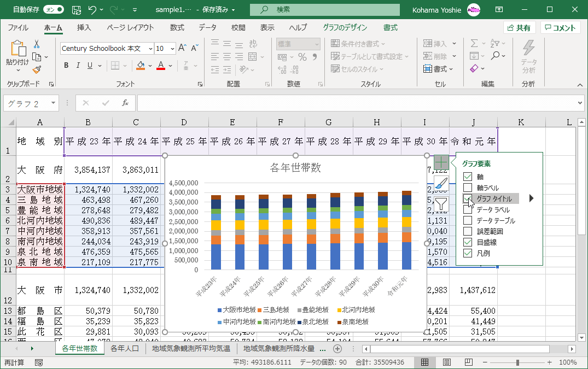This screenshot has height=369, width=588.
Task: Add a new sheet with plus button
Action: click(x=337, y=349)
